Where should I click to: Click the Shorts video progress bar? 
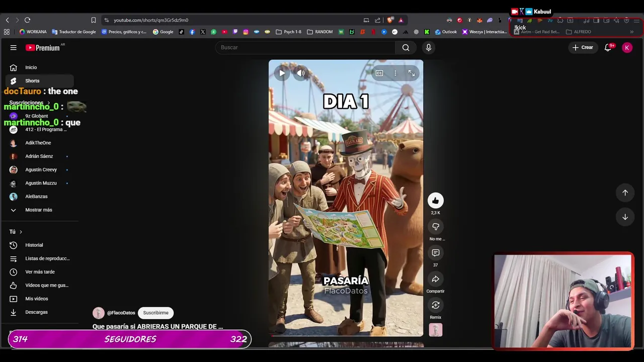346,335
